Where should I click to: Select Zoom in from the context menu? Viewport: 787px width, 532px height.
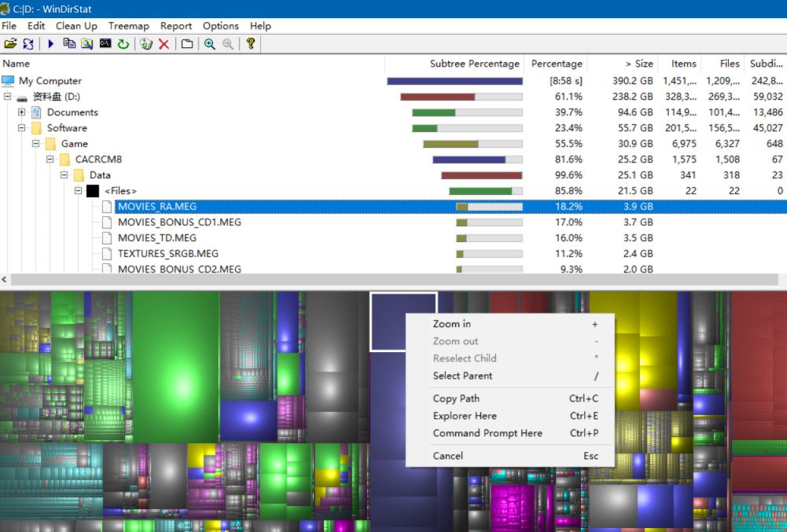(x=452, y=324)
